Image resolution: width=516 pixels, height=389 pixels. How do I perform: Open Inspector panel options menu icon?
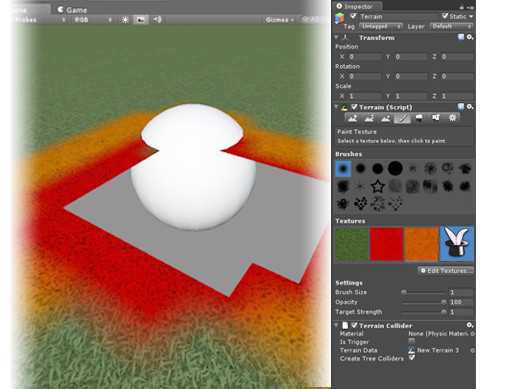click(470, 7)
